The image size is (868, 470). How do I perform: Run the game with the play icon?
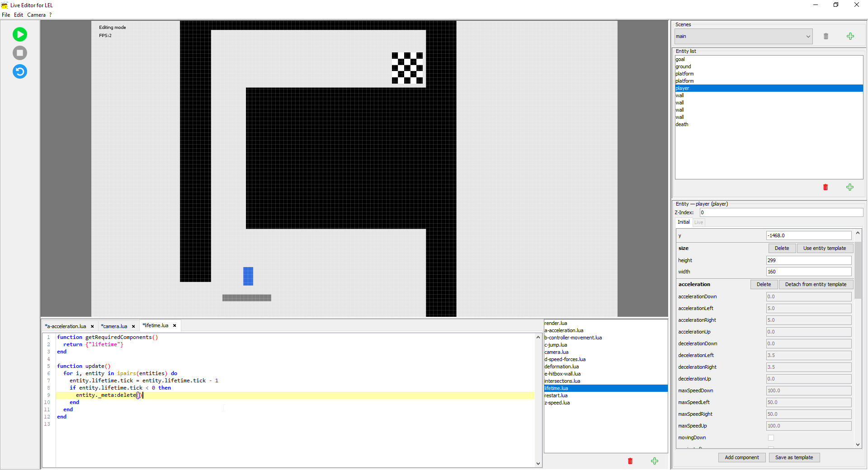click(19, 34)
